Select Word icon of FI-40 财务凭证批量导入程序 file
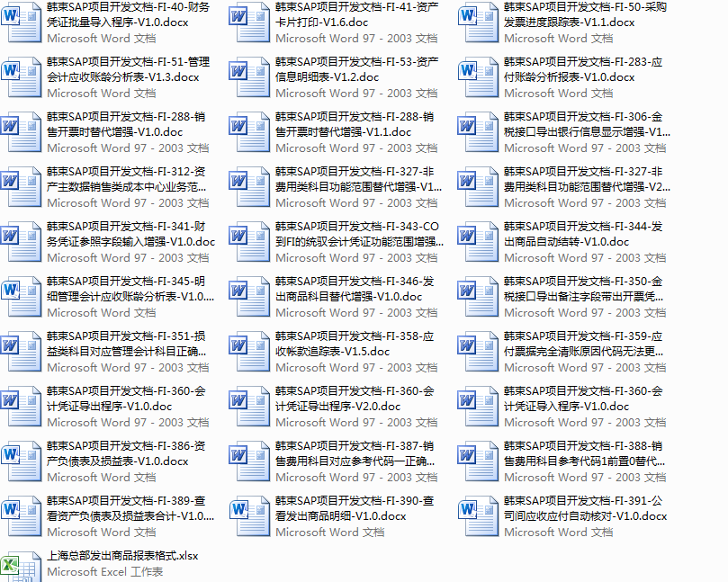 [21, 22]
